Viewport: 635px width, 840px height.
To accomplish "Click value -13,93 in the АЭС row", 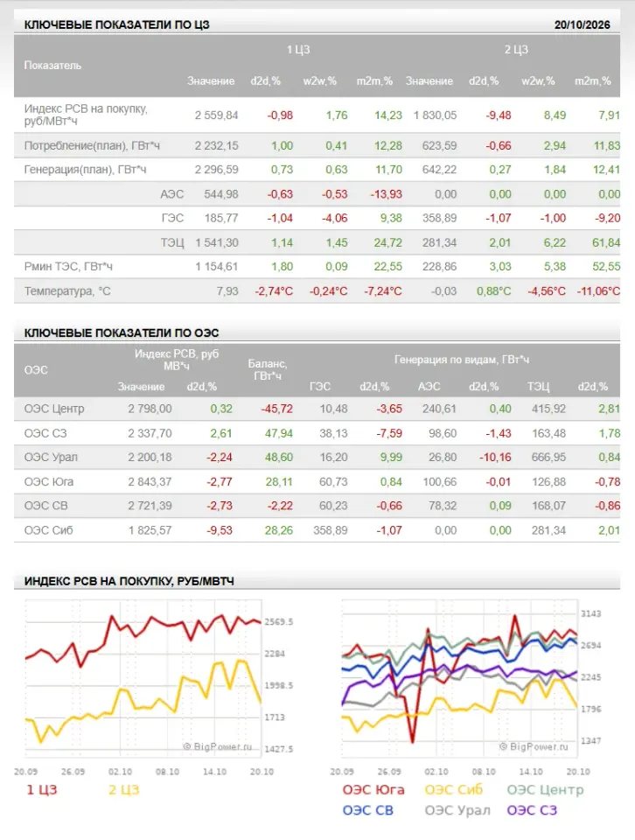I will 386,194.
